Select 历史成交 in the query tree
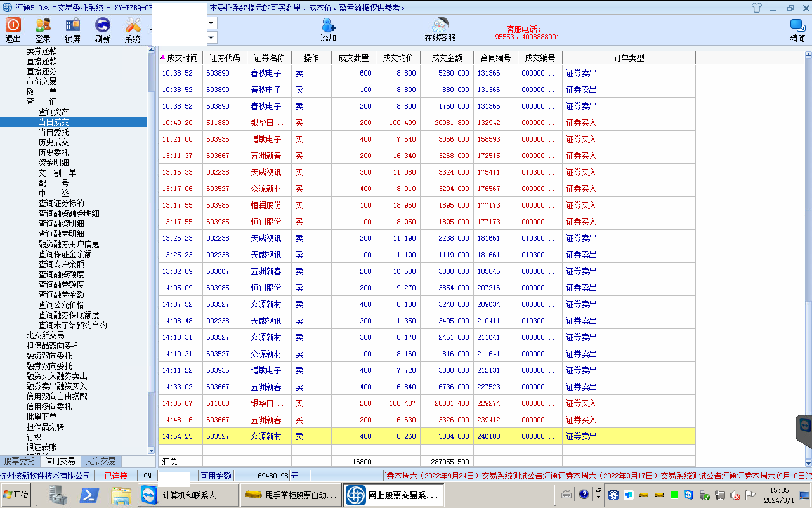The height and width of the screenshot is (508, 812). [x=54, y=142]
